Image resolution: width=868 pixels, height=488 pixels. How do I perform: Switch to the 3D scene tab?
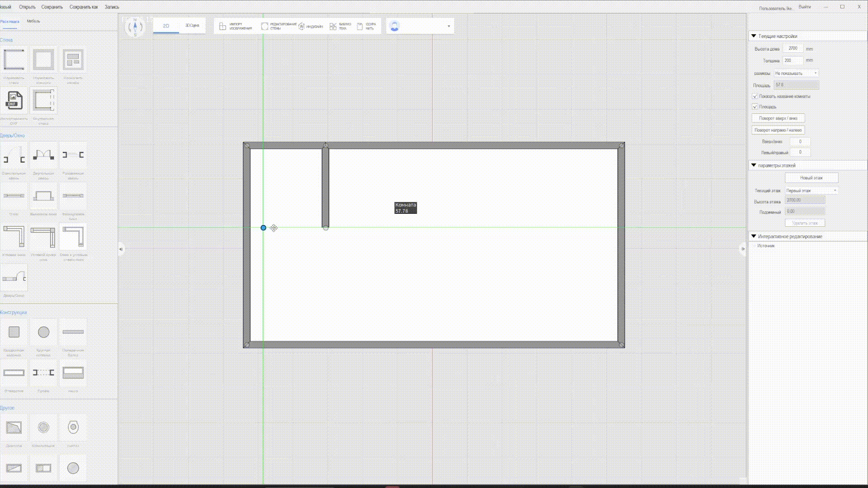[x=192, y=26]
